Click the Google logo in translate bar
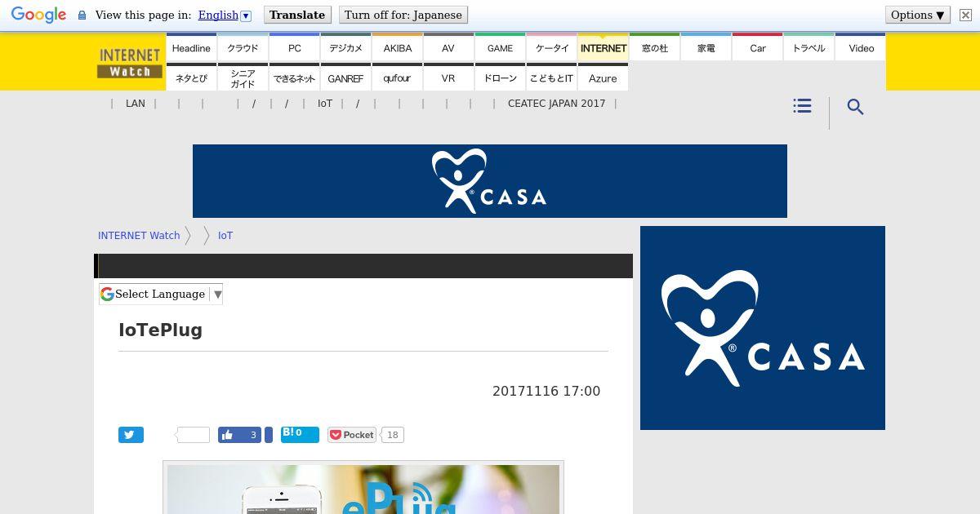 [38, 15]
